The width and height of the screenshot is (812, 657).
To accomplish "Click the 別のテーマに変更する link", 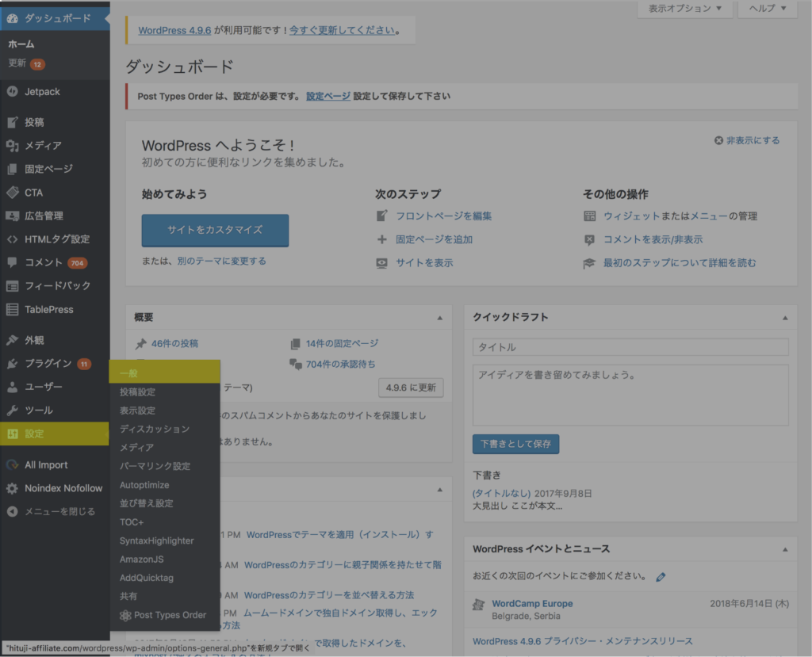I will pos(222,261).
